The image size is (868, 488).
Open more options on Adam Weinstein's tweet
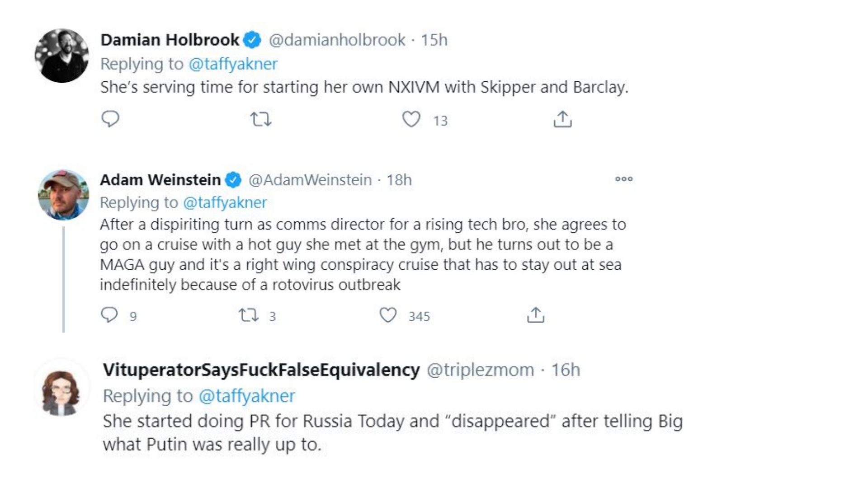point(624,179)
